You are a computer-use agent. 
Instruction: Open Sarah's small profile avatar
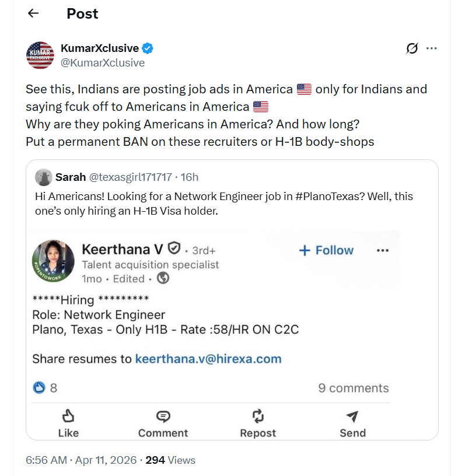43,177
